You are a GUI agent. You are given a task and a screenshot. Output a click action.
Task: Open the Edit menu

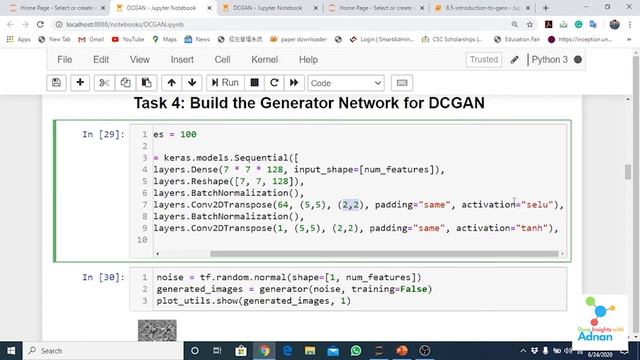[101, 60]
